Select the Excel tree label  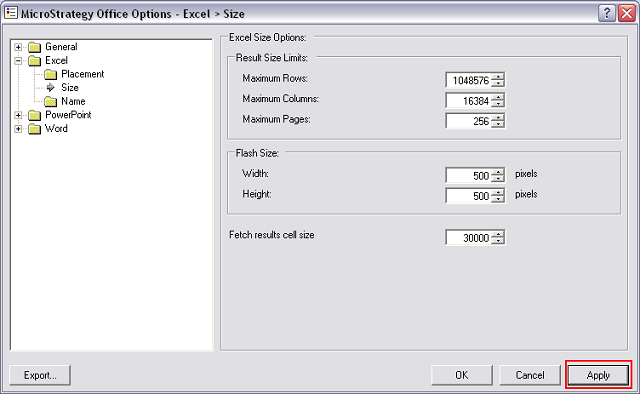click(56, 60)
